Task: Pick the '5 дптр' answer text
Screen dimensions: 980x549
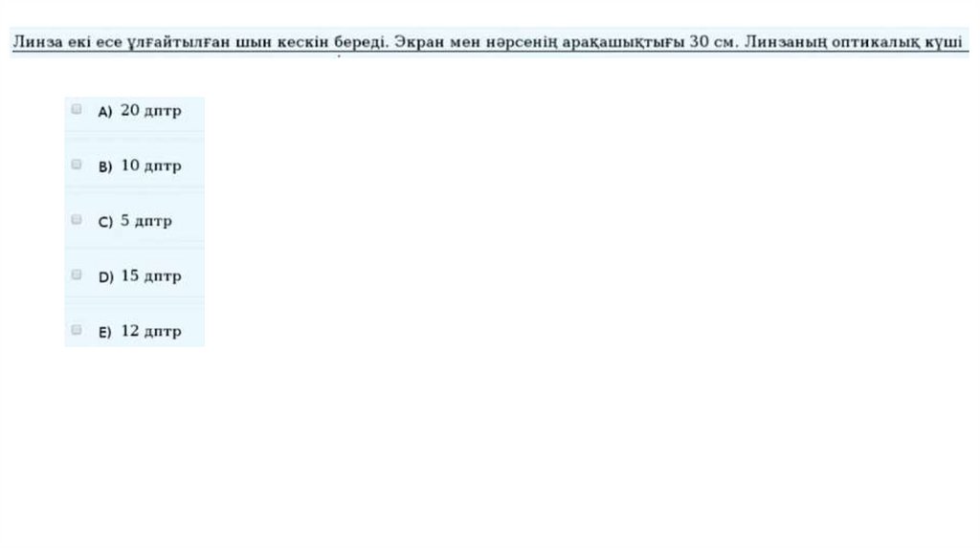Action: point(146,221)
